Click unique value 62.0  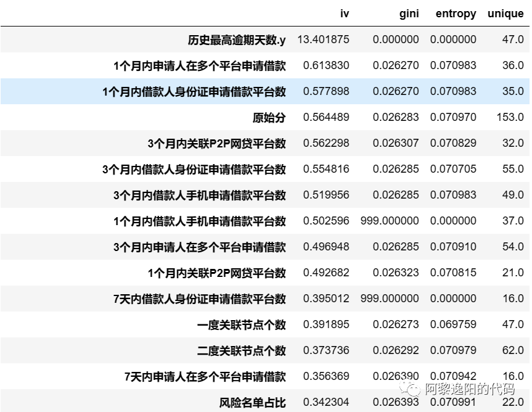[513, 350]
